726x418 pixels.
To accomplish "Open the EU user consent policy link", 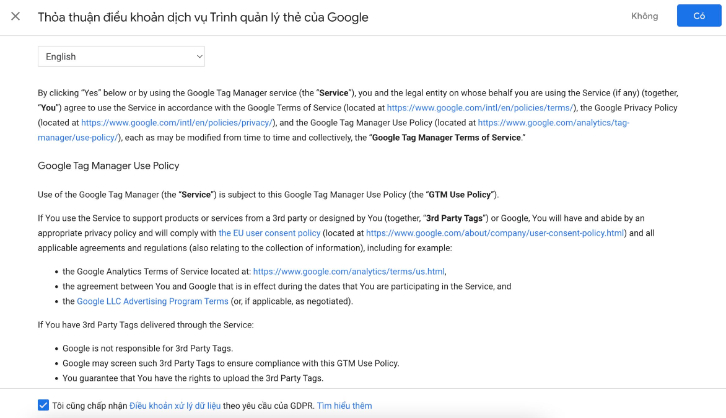I will [x=269, y=233].
